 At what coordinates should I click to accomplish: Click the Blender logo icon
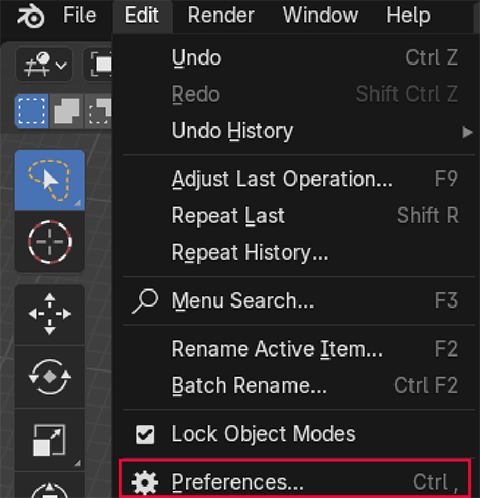31,16
